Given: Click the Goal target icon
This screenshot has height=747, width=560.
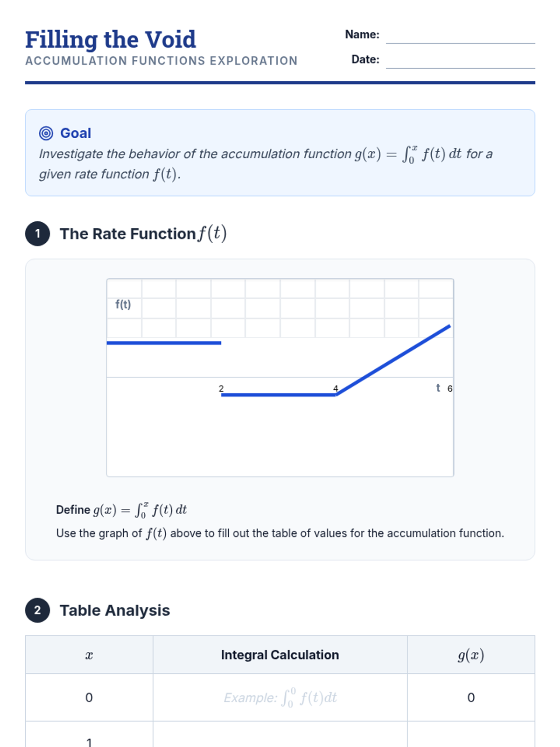Looking at the screenshot, I should (x=46, y=134).
